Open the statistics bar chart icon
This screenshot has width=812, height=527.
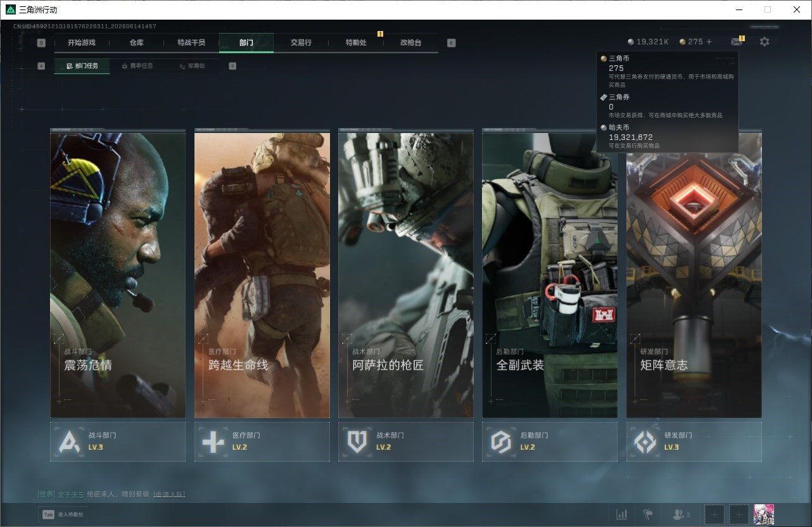(622, 514)
